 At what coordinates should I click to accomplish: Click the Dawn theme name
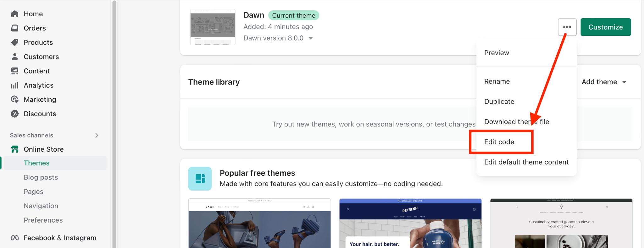click(x=254, y=15)
